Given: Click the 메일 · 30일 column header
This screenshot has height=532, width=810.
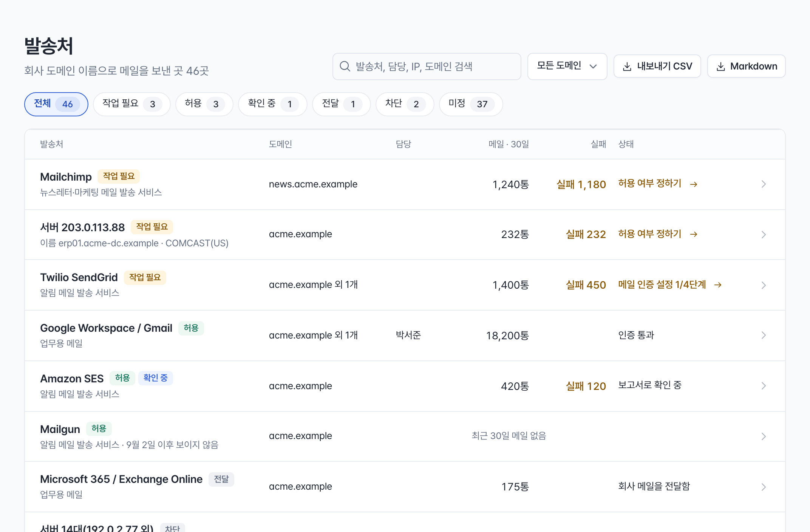Looking at the screenshot, I should [x=509, y=144].
